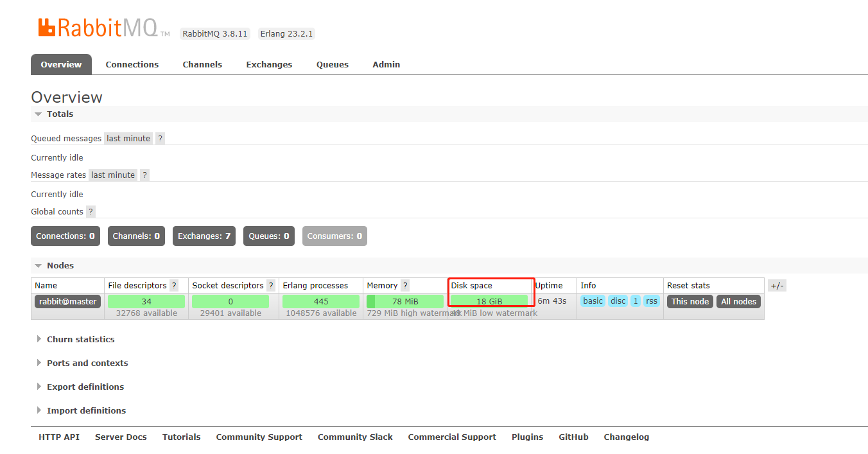Click the 1 info tag

[x=636, y=301]
